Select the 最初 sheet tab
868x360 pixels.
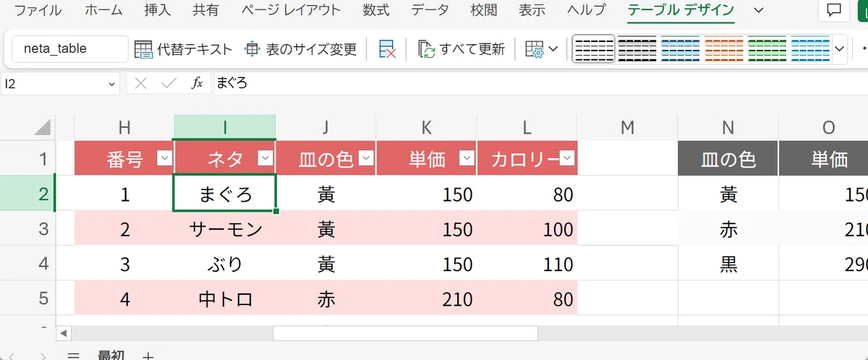(x=111, y=355)
